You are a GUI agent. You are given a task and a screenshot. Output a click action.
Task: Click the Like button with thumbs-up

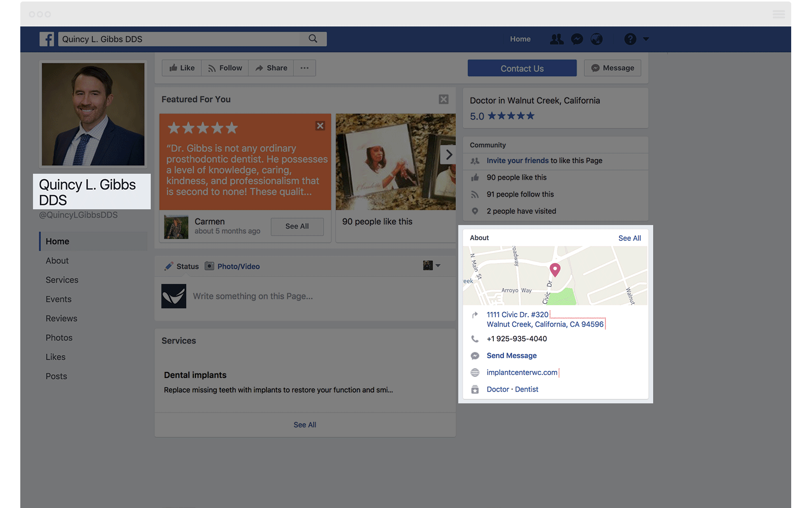pos(182,68)
